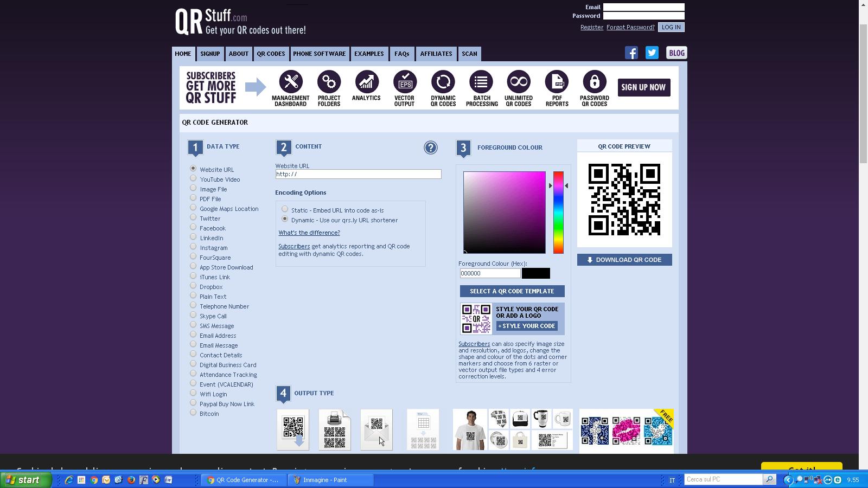The width and height of the screenshot is (868, 488).
Task: Click the Vector Output EPS icon
Action: (x=405, y=82)
